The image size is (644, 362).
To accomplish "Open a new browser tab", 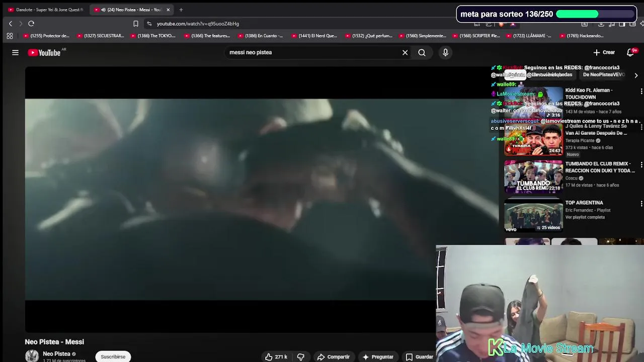I will 181,10.
